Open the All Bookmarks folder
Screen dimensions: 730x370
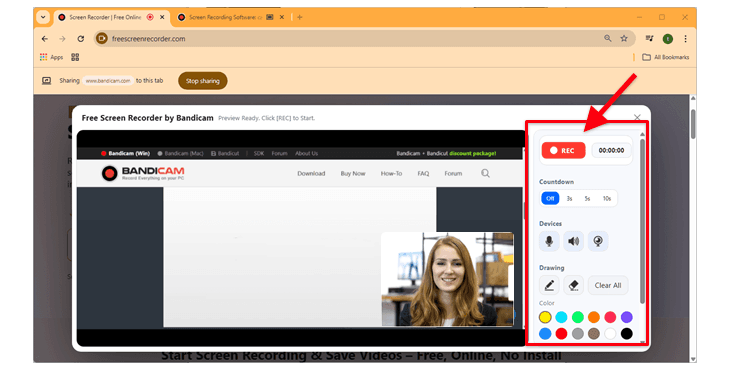[x=666, y=57]
